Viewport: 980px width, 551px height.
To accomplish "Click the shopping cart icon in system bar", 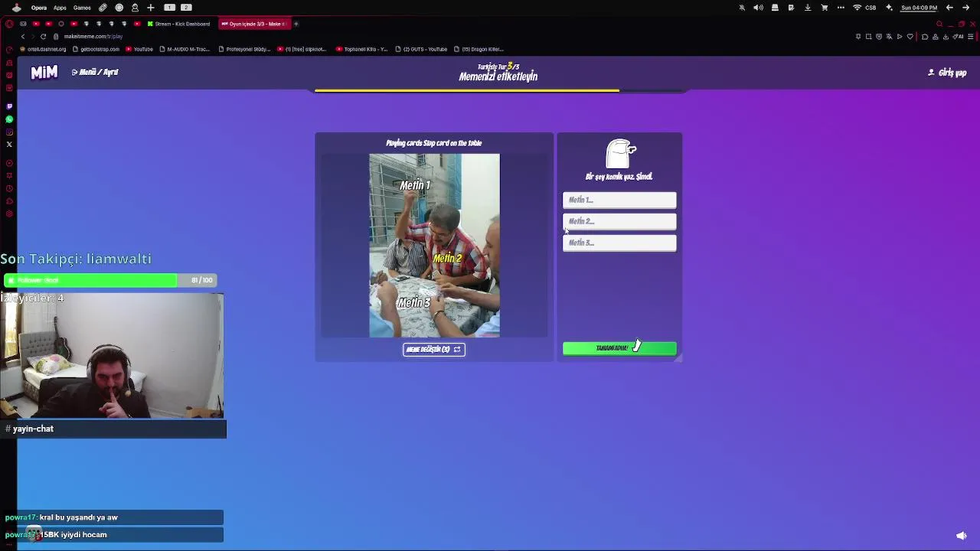I will 825,8.
